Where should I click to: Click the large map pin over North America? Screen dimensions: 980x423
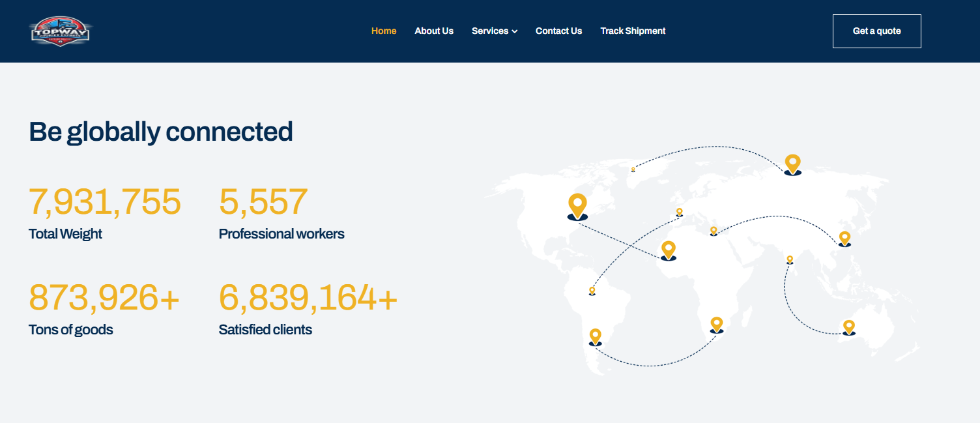577,205
